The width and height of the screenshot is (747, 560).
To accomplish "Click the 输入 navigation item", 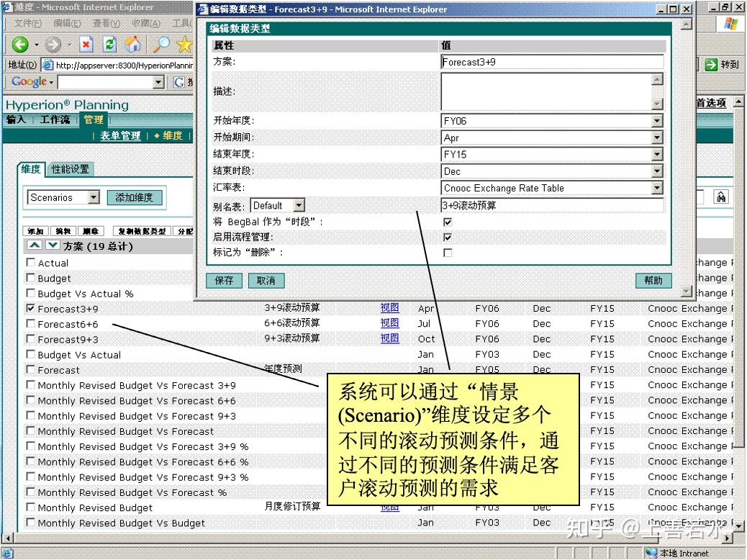I will tap(16, 119).
